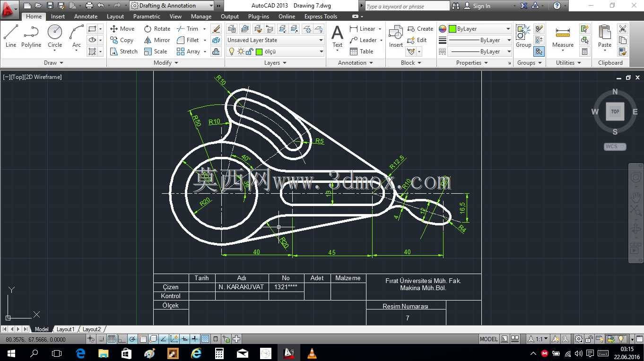Open VLC from the Windows taskbar
This screenshot has height=361, width=644.
[312, 353]
